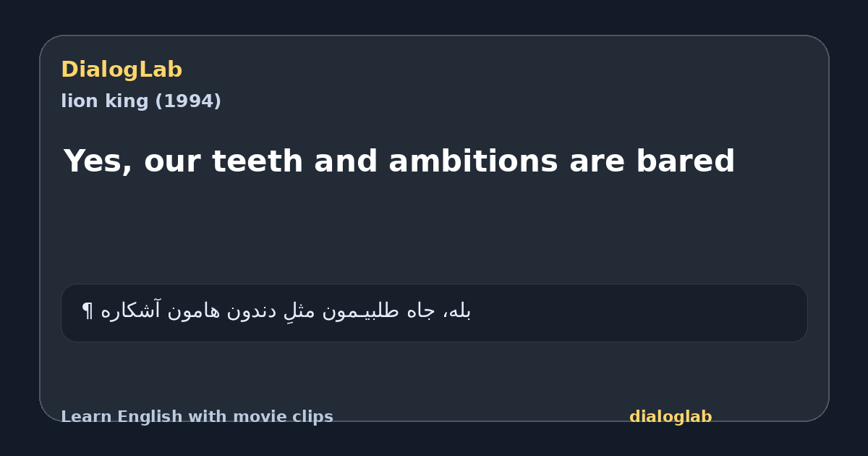The width and height of the screenshot is (868, 456).
Task: Click the pilcrow symbol in the translation box
Action: click(88, 311)
